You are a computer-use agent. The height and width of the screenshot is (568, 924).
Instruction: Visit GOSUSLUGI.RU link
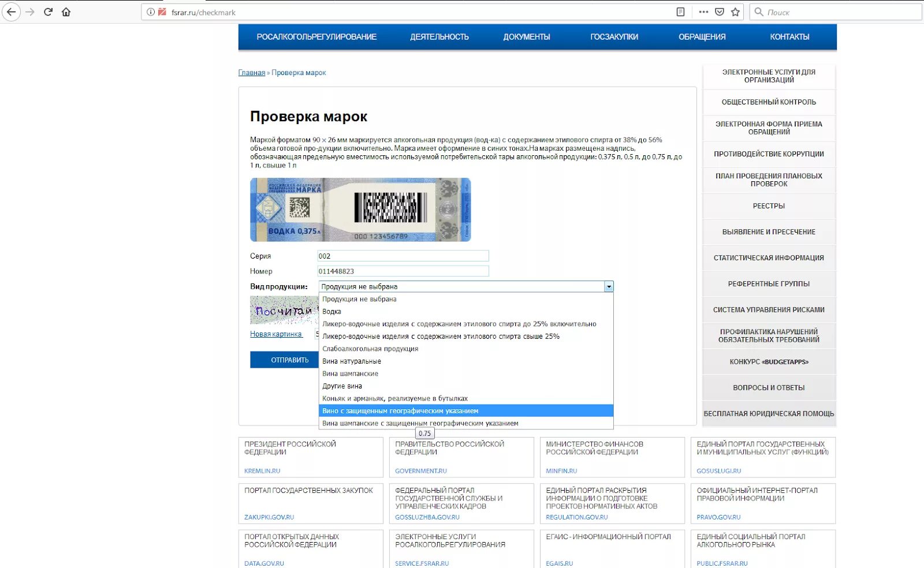(718, 471)
